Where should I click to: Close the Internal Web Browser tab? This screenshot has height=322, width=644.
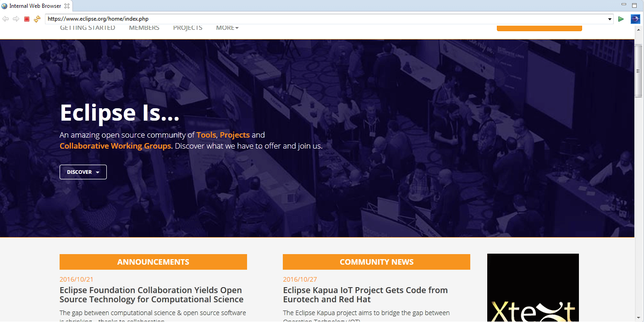[x=67, y=6]
